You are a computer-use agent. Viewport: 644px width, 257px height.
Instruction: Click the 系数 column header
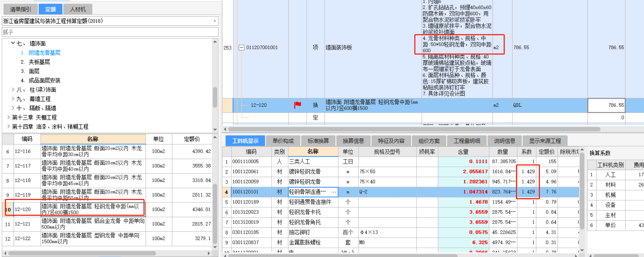click(x=527, y=152)
